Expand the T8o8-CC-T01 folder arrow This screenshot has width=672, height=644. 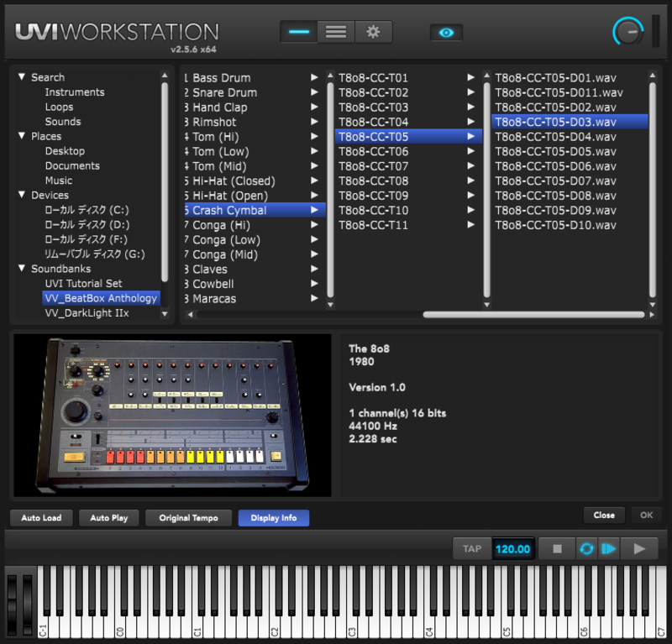[470, 77]
